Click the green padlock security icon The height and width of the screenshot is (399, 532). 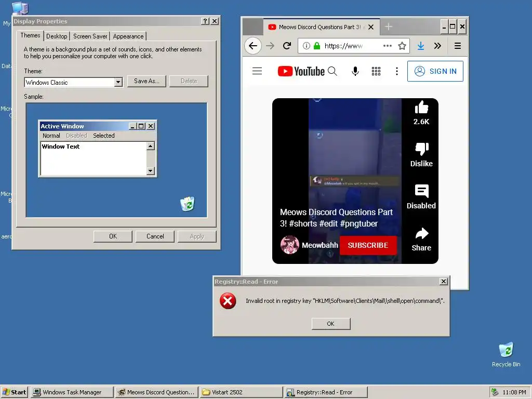(x=317, y=46)
